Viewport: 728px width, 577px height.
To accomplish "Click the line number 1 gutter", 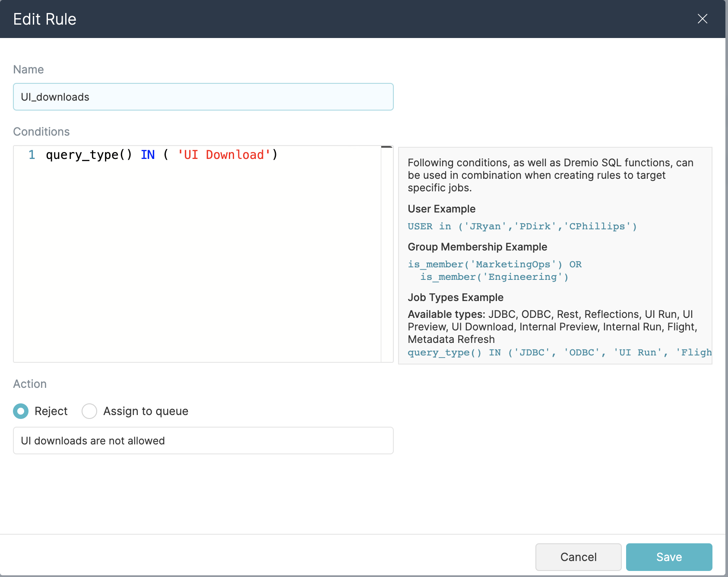I will point(32,155).
